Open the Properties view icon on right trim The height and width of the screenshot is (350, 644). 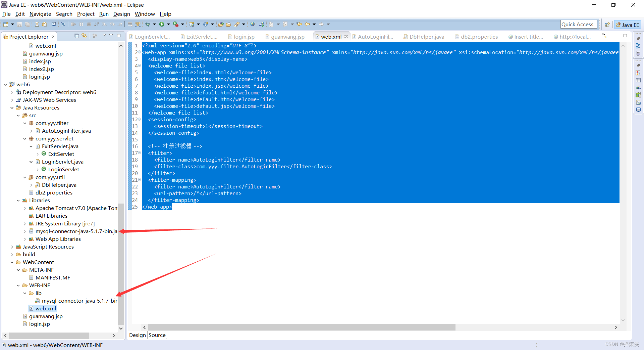click(x=638, y=80)
